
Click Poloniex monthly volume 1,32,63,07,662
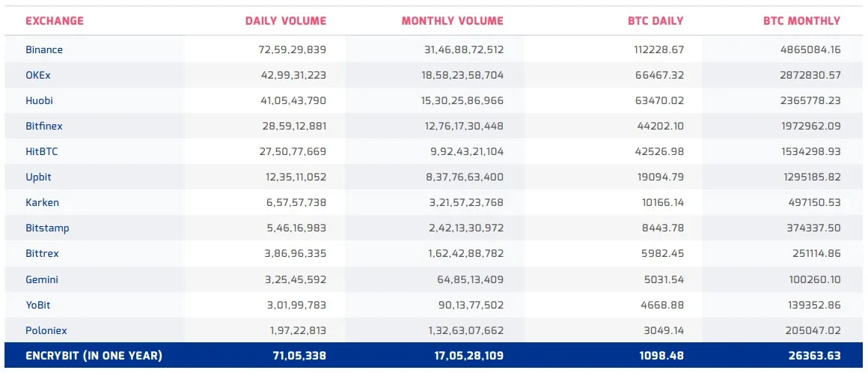[x=468, y=330]
